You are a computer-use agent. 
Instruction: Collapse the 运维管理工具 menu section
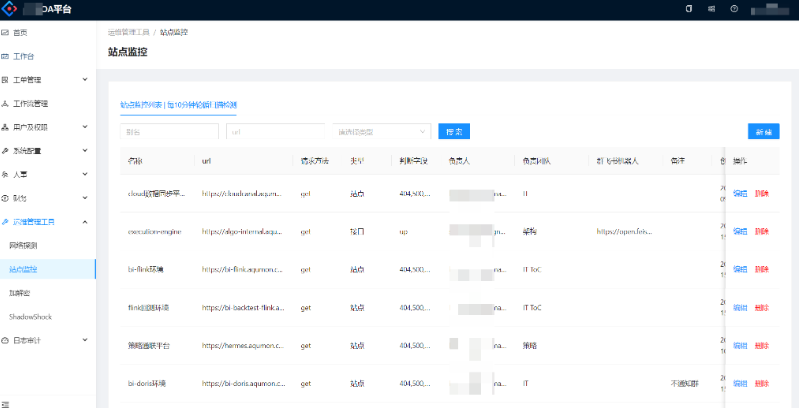pyautogui.click(x=84, y=221)
